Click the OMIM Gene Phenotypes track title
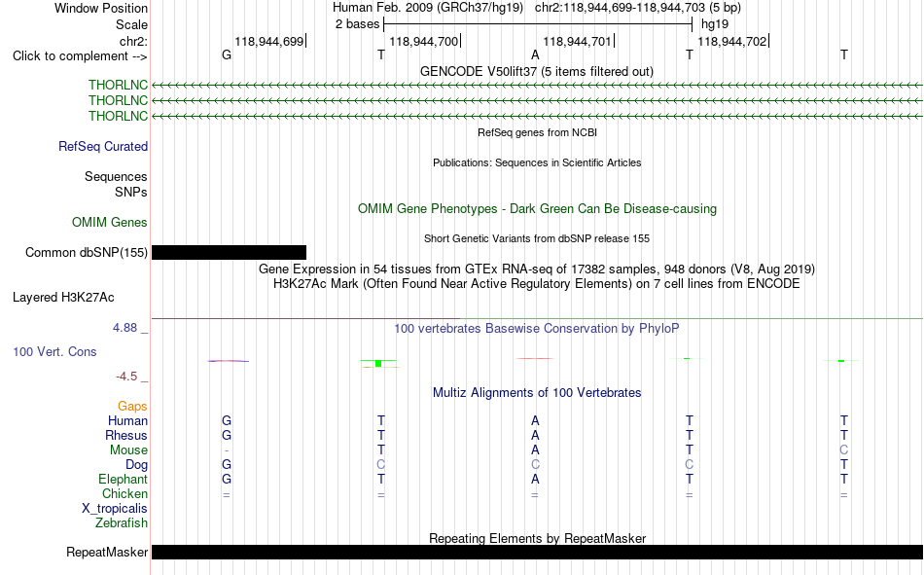This screenshot has width=924, height=575. coord(537,209)
